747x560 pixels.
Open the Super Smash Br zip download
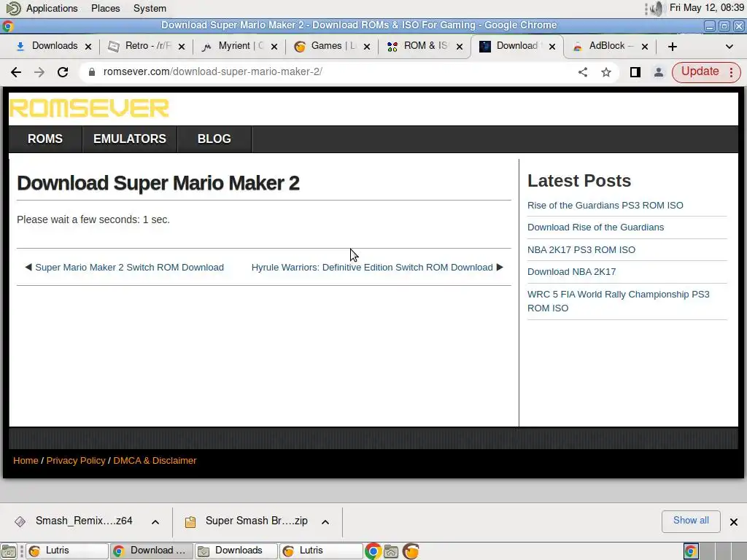(x=248, y=521)
